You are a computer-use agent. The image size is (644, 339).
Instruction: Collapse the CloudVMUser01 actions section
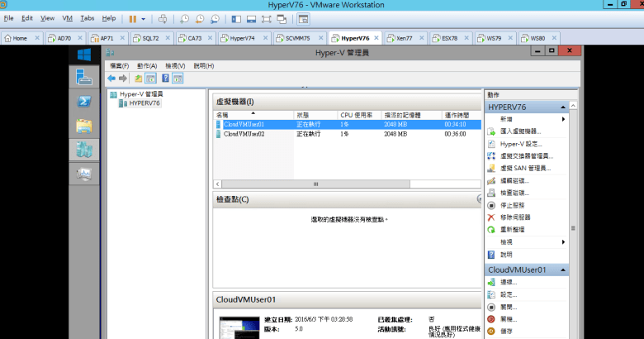[563, 270]
